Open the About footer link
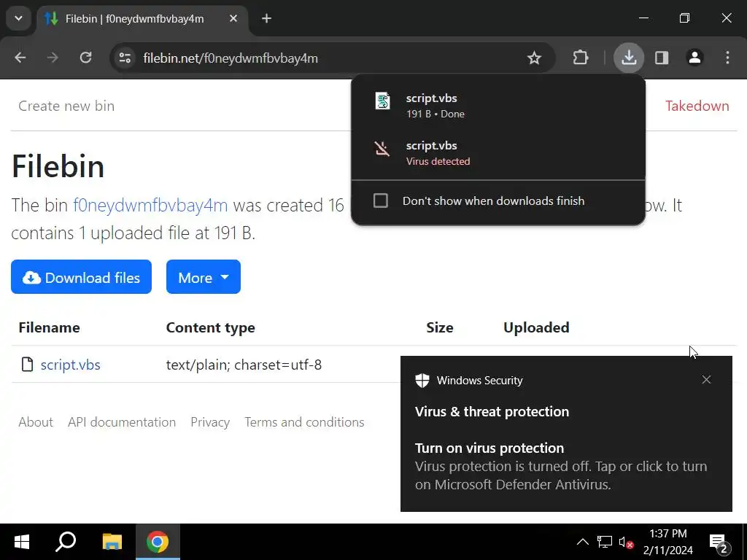 [36, 422]
